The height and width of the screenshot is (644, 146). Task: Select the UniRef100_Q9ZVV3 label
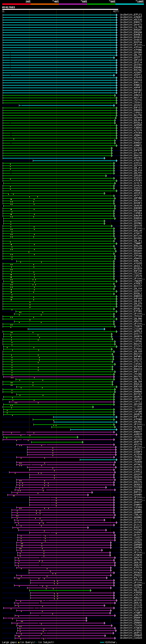tap(131, 221)
